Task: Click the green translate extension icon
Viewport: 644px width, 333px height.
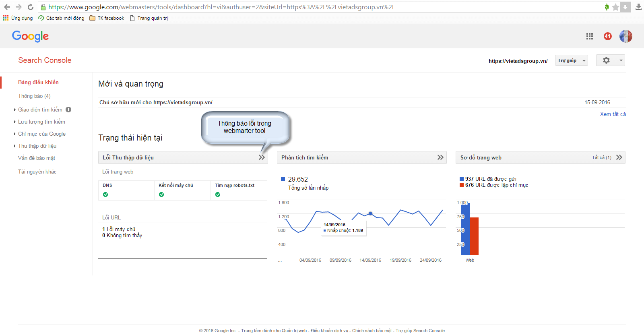Action: pos(607,7)
